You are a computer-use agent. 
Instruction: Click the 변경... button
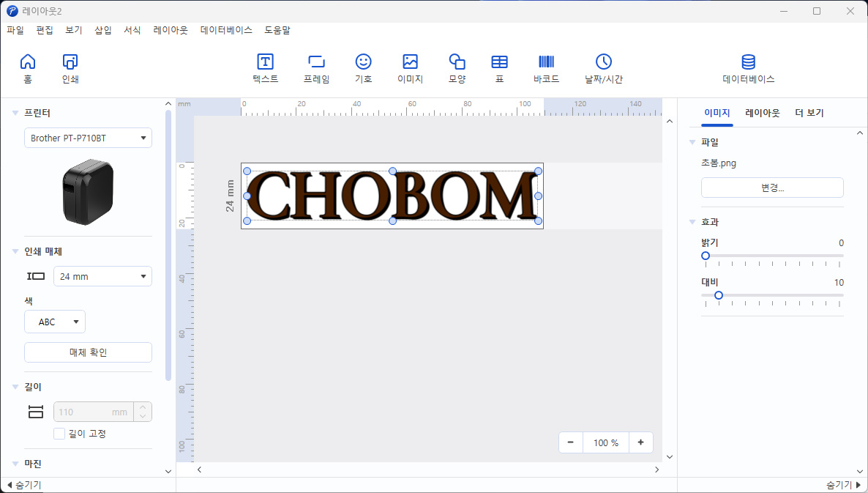tap(772, 188)
